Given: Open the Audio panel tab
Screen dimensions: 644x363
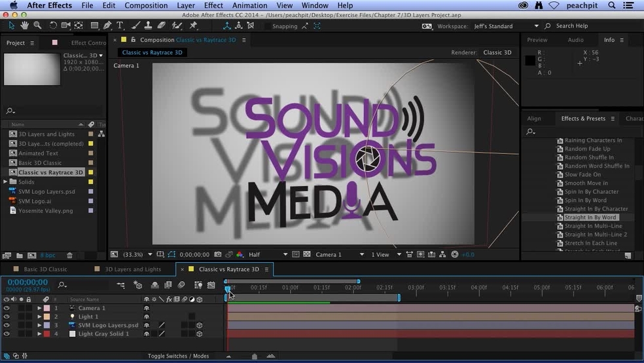Looking at the screenshot, I should click(x=575, y=40).
